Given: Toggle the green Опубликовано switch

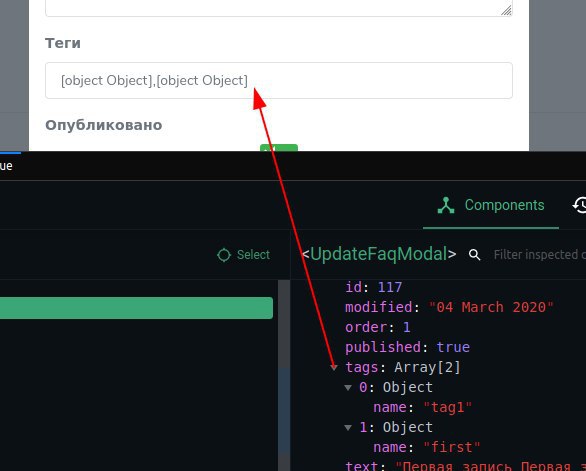Looking at the screenshot, I should coord(279,148).
